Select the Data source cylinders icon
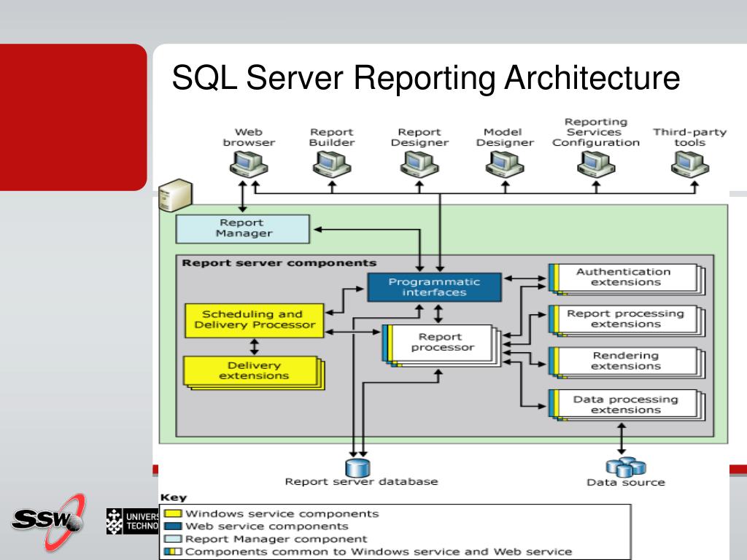 click(625, 467)
